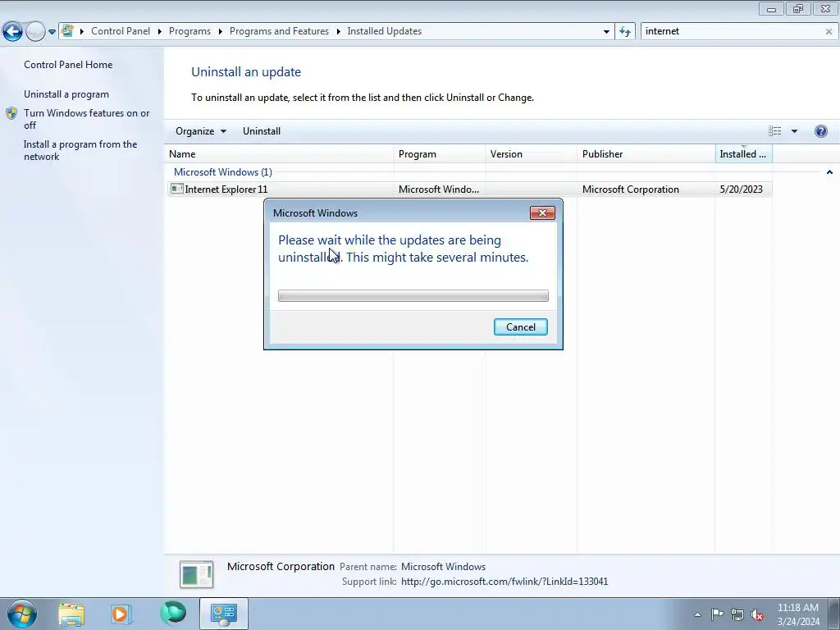The width and height of the screenshot is (840, 630).
Task: Sort by the Program column header
Action: 440,154
